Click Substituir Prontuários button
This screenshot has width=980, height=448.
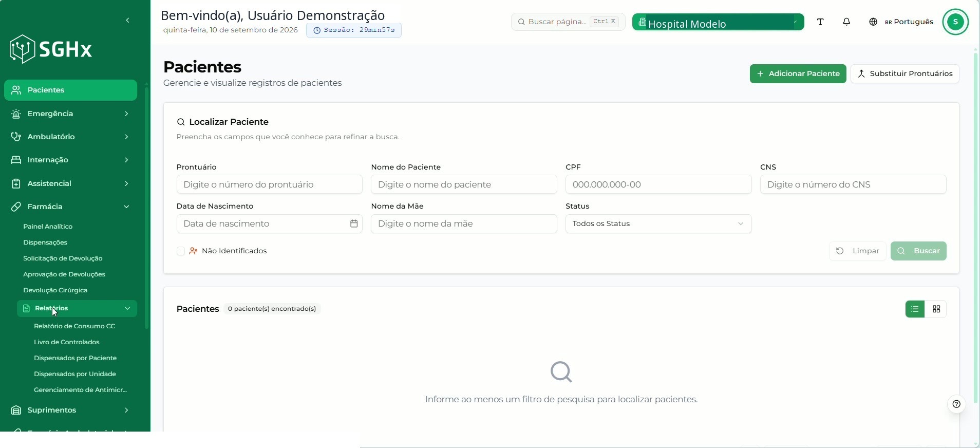point(905,73)
